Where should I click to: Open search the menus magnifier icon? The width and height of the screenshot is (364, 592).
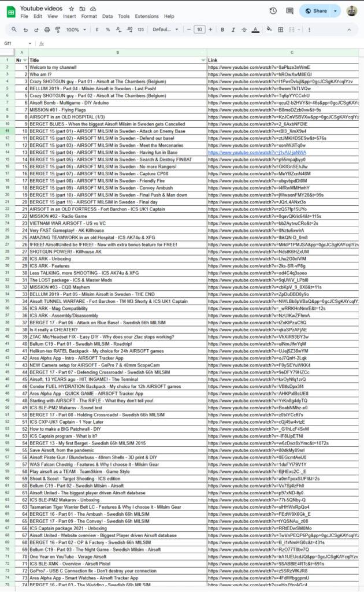click(14, 29)
